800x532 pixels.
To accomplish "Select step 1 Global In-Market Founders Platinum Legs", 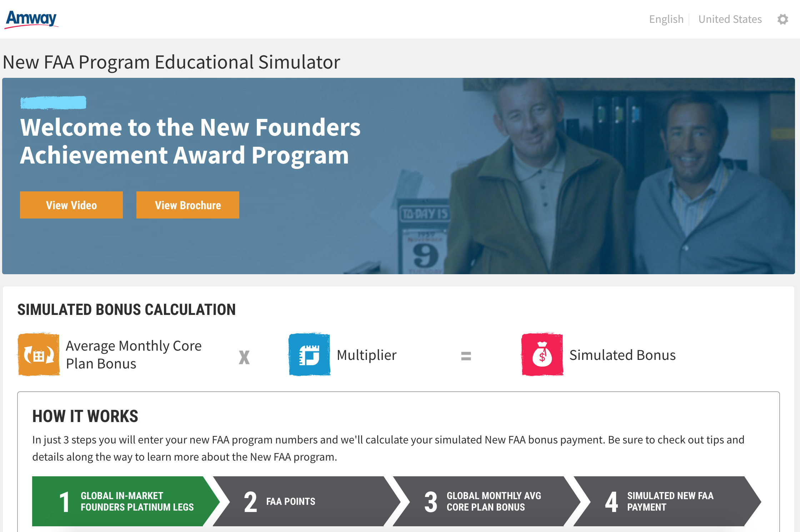I will coord(121,501).
